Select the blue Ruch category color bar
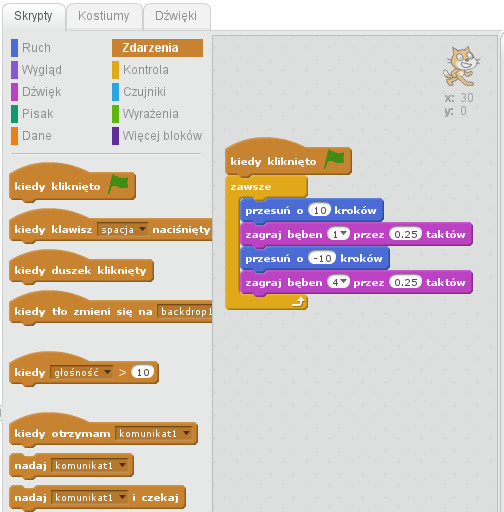Viewport: 504px width, 512px height. click(x=14, y=48)
